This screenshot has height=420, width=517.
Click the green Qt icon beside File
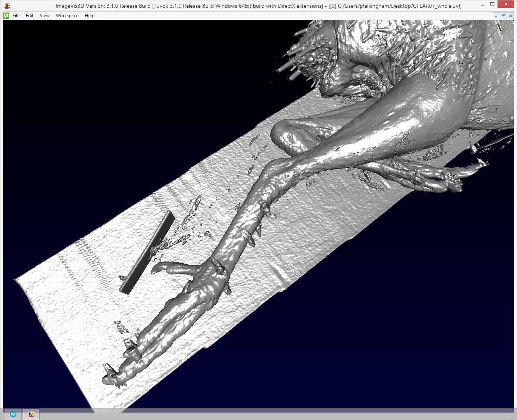coord(6,16)
